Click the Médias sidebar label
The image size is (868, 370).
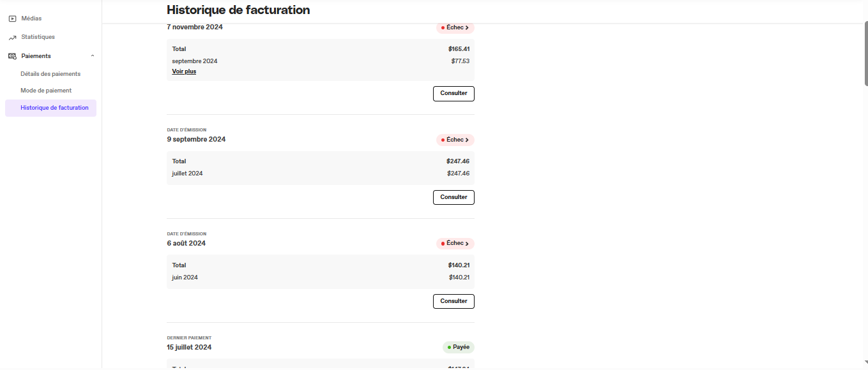click(31, 18)
